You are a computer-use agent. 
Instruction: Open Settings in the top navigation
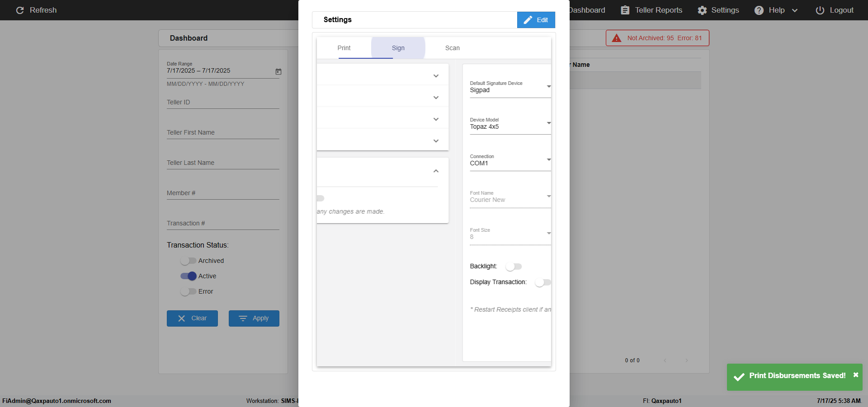pyautogui.click(x=718, y=10)
